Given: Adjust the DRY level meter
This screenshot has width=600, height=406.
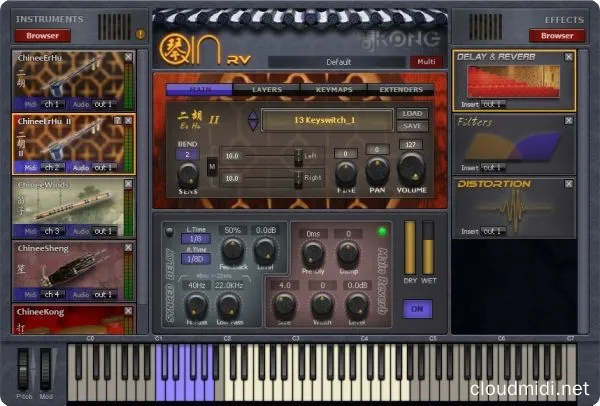Looking at the screenshot, I should (409, 247).
